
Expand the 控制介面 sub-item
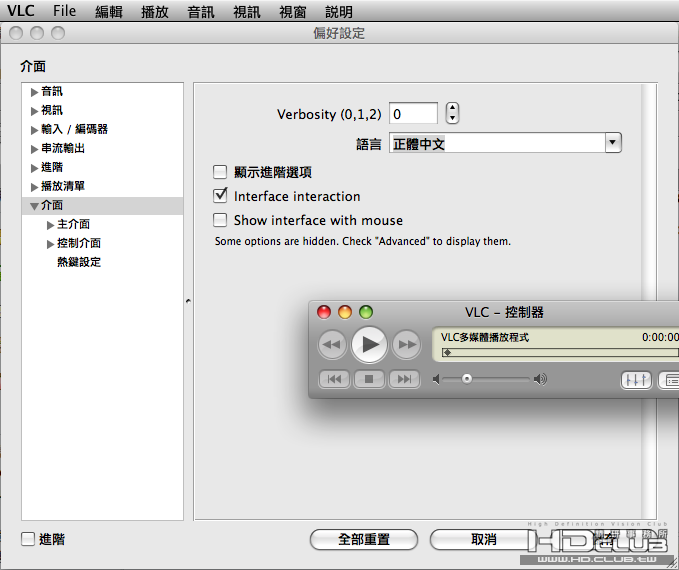pyautogui.click(x=50, y=244)
